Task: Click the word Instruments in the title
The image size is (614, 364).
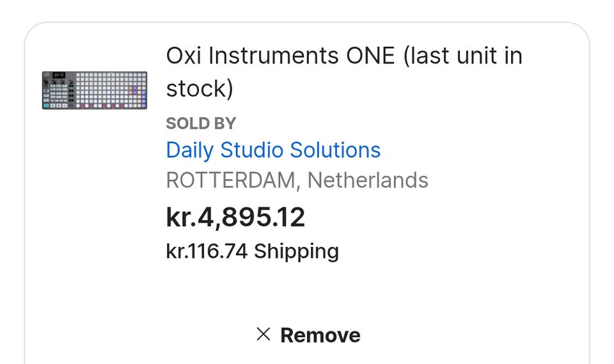Action: pos(273,56)
